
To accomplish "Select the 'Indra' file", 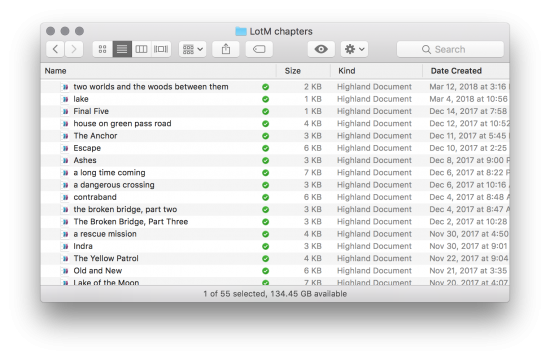I will tap(275, 246).
